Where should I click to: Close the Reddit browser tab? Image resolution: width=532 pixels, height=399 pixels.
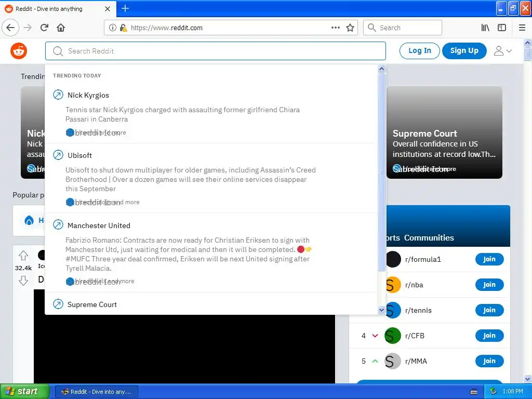(108, 9)
